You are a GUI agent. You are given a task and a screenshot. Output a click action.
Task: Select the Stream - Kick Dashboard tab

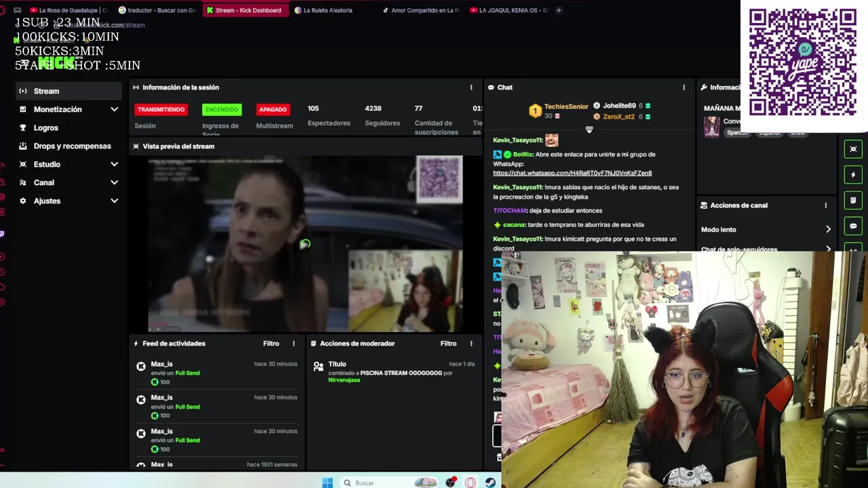tap(245, 10)
